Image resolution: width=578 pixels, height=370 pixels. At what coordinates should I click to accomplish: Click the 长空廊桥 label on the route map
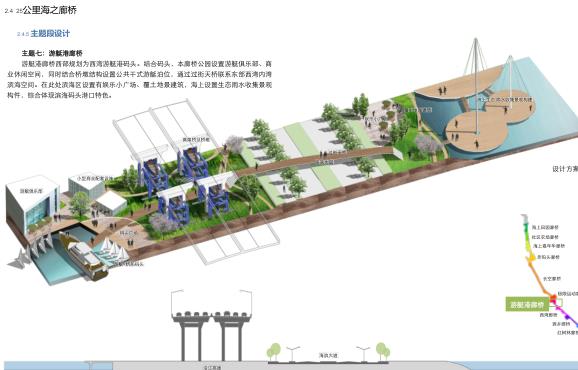coord(552,279)
